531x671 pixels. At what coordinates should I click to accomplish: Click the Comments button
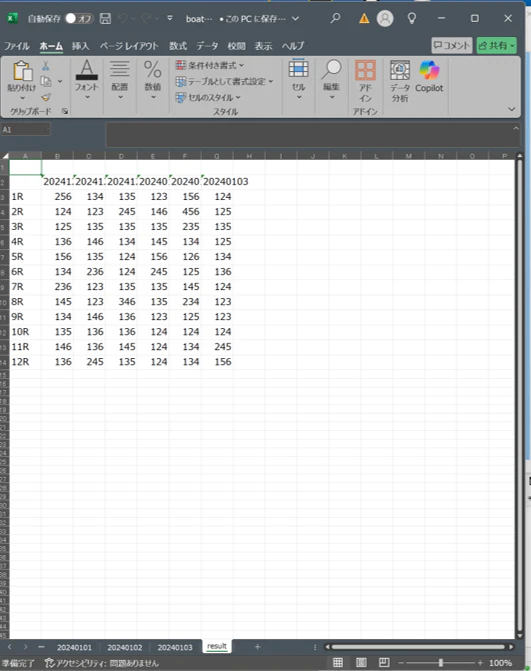(451, 45)
